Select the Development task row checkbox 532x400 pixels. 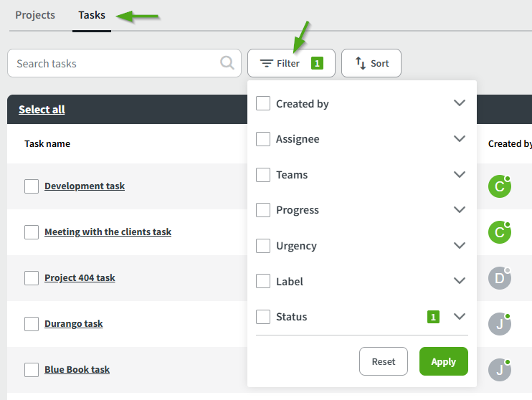(32, 186)
